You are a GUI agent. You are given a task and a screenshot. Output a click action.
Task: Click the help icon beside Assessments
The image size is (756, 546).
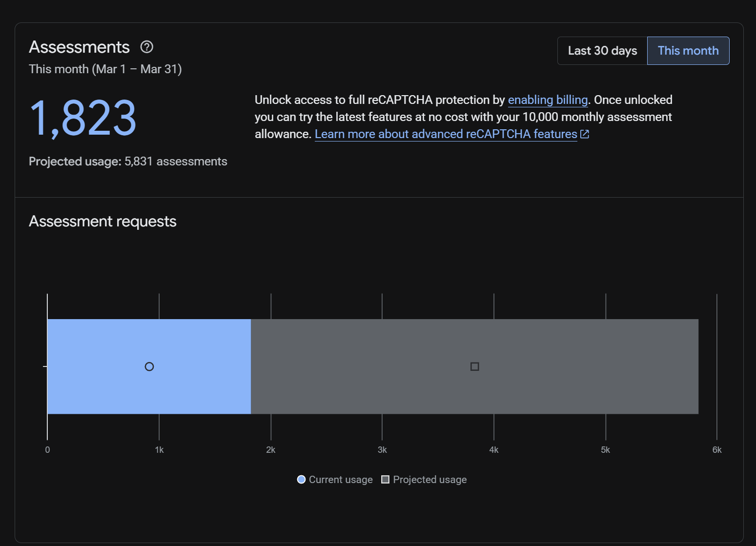[147, 47]
